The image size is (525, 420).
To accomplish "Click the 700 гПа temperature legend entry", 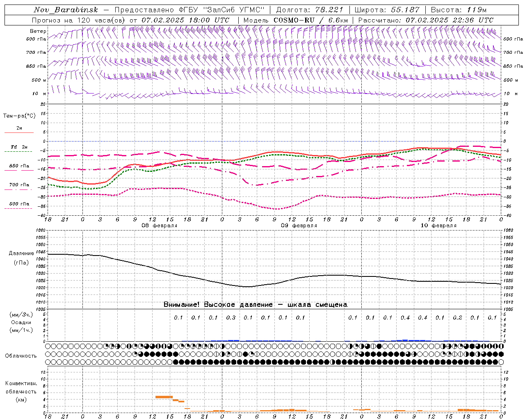I will 19,185.
